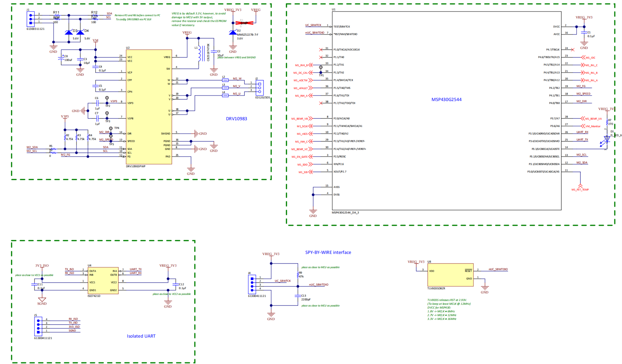Select the R9 47k resistor symbol
This screenshot has height=364, width=622.
coord(298,275)
